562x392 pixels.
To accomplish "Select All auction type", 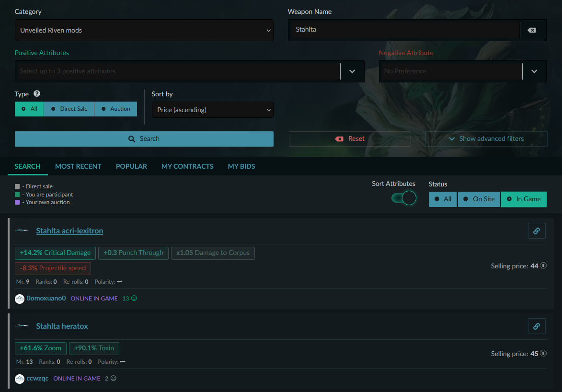I will (x=29, y=109).
